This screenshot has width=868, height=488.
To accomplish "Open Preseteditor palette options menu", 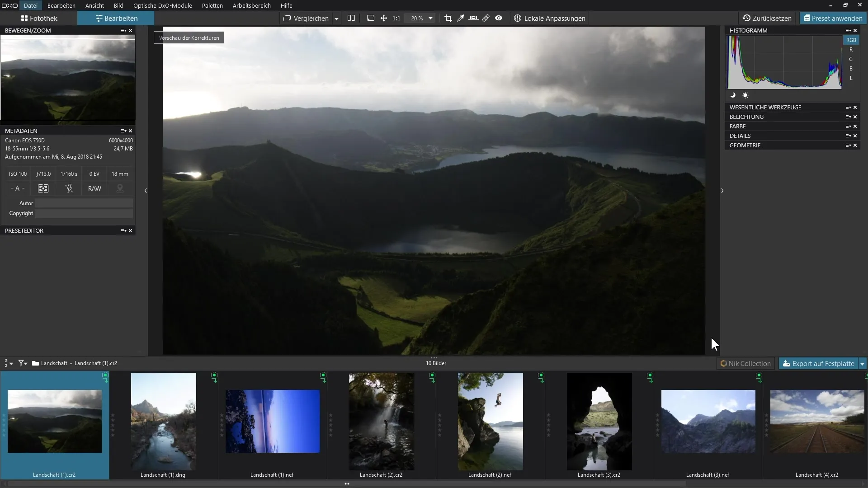I will (x=123, y=231).
